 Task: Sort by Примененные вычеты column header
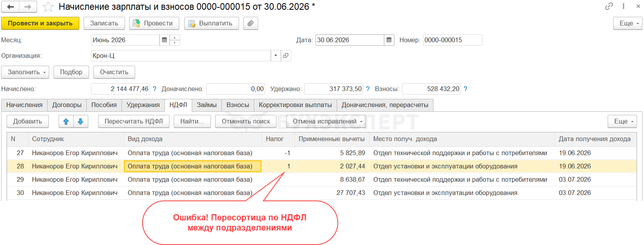coord(332,139)
